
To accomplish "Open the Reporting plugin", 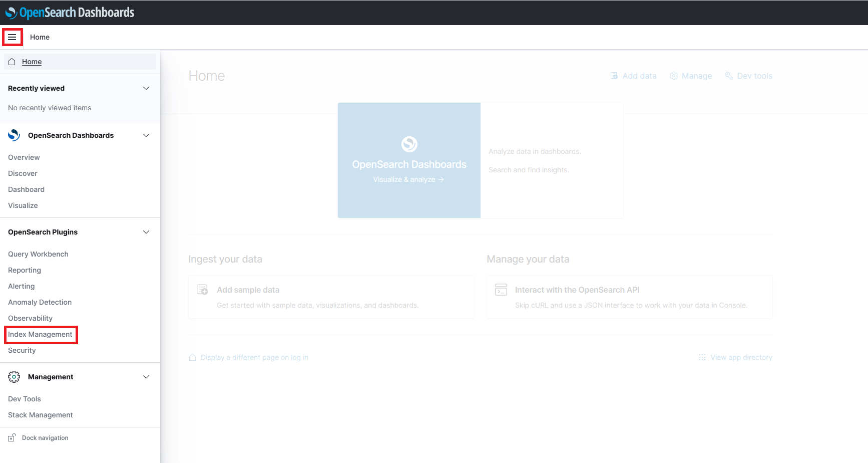I will tap(25, 270).
